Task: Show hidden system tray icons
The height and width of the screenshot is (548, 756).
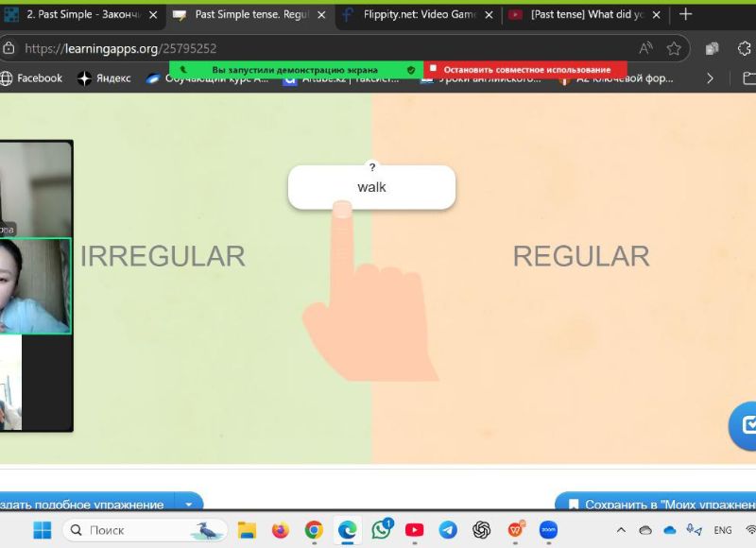Action: pyautogui.click(x=621, y=530)
